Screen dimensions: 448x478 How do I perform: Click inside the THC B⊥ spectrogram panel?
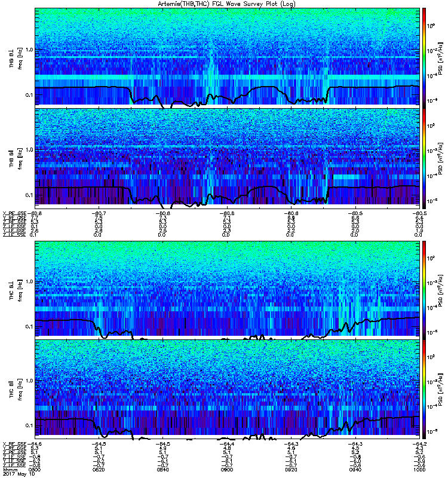[228, 290]
